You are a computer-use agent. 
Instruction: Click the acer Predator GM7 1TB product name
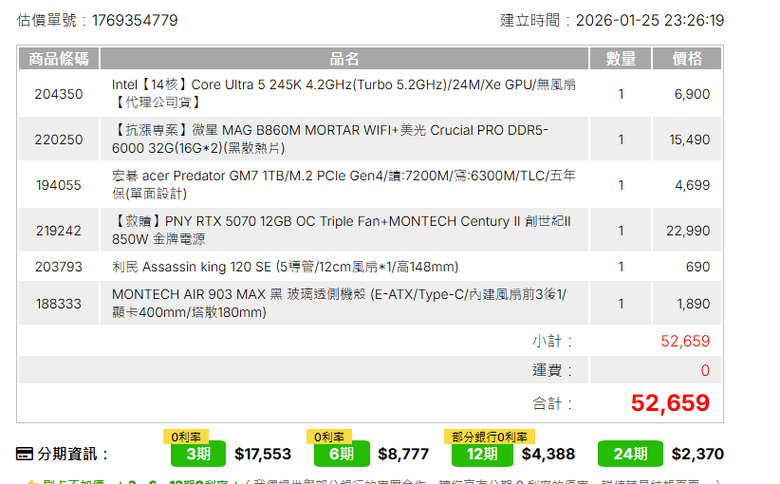point(344,185)
